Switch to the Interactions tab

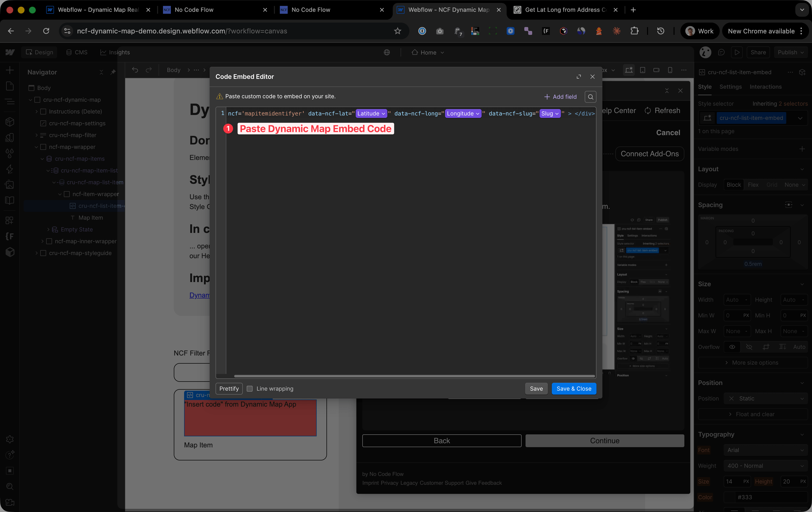tap(765, 87)
